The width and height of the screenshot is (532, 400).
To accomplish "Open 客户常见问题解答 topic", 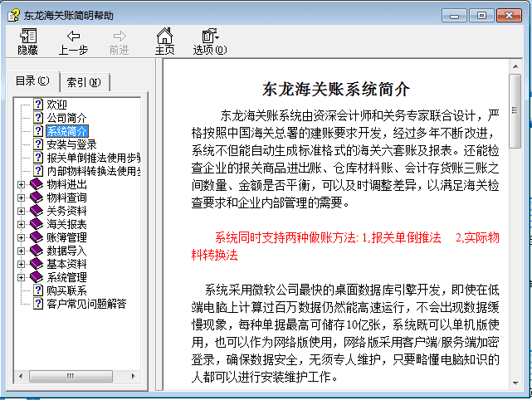I will click(x=86, y=304).
